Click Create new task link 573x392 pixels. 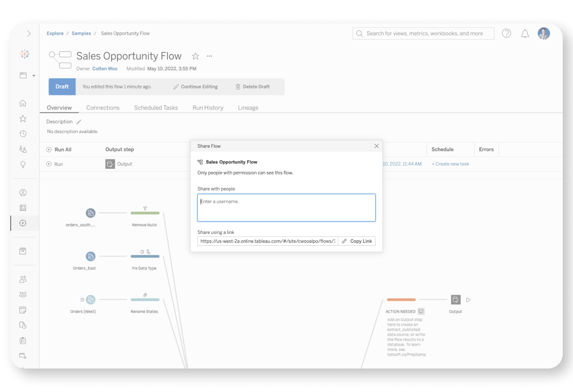point(450,164)
